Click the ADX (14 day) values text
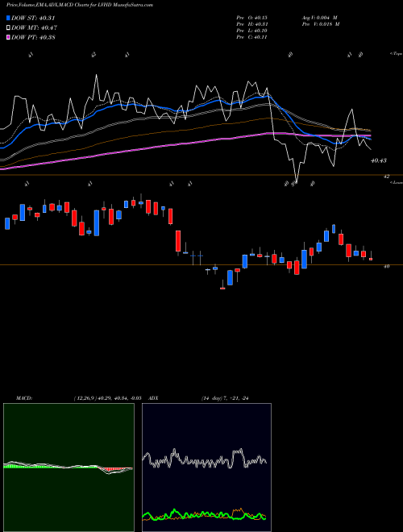The width and height of the screenshot is (403, 532). (x=225, y=398)
